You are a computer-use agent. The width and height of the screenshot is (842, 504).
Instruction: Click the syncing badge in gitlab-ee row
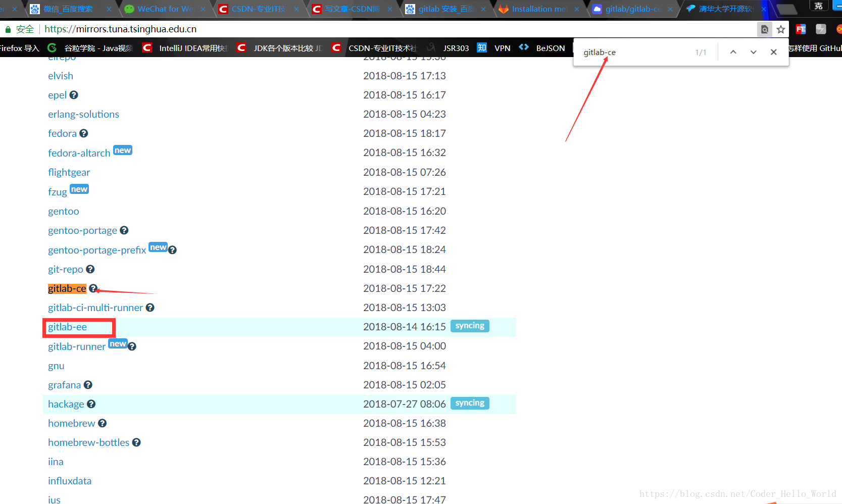pos(470,326)
